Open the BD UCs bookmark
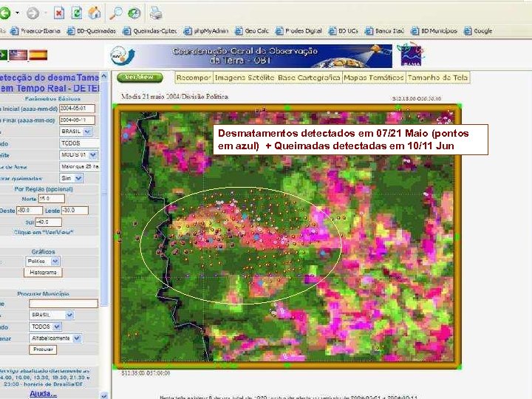532x399 pixels. click(344, 31)
